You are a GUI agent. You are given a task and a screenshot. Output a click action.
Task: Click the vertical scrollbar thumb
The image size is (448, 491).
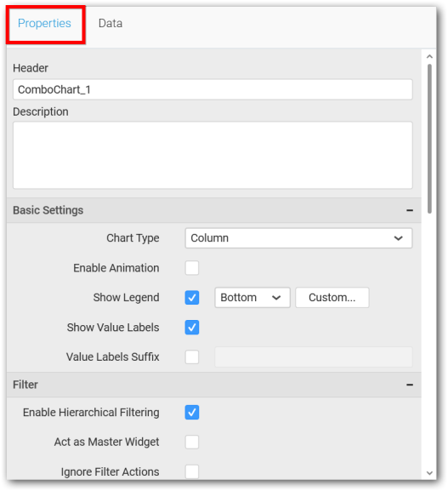coord(429,139)
